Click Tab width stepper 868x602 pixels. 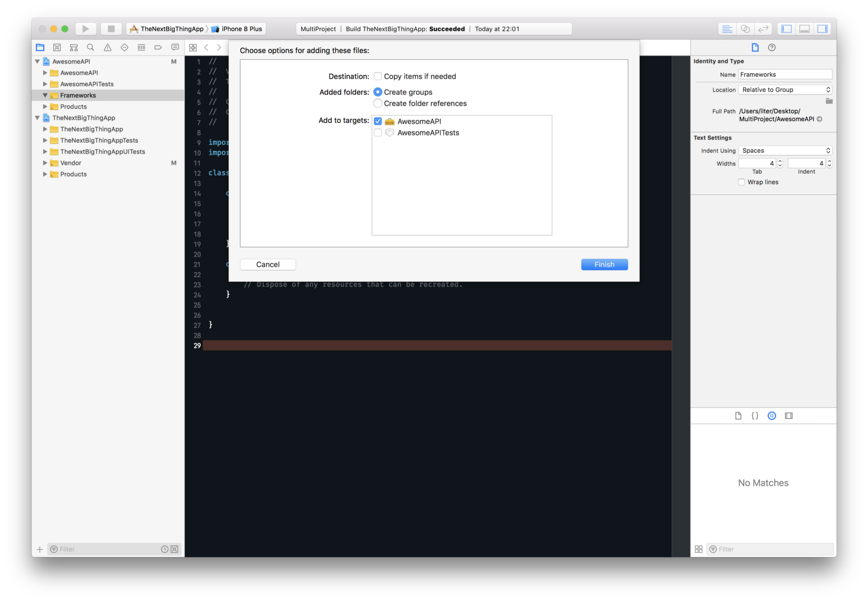point(780,163)
